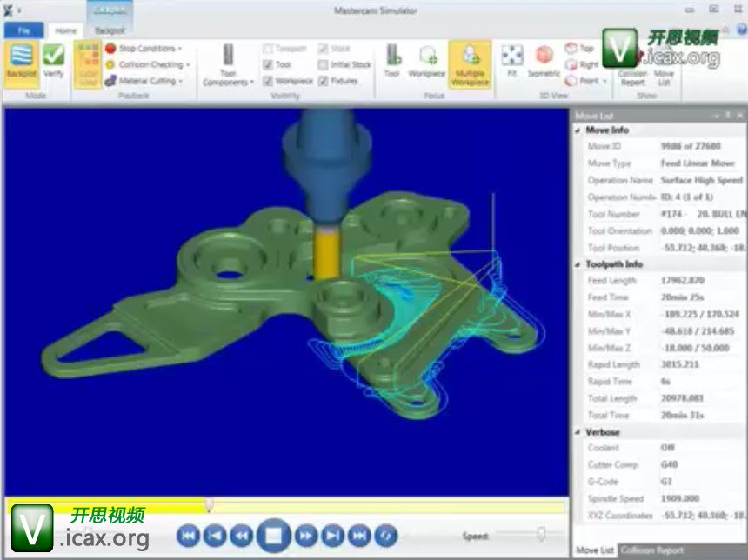Switch to the Move List bottom tab
Image resolution: width=748 pixels, height=560 pixels.
pos(594,550)
